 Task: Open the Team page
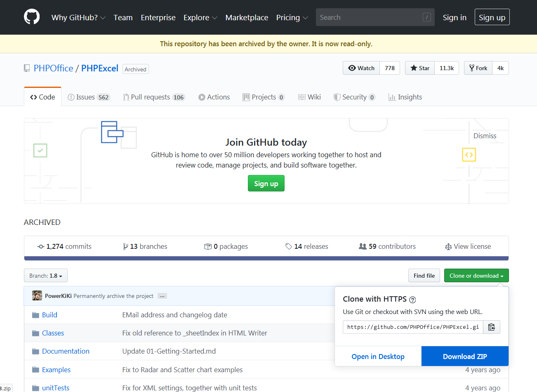[x=123, y=17]
